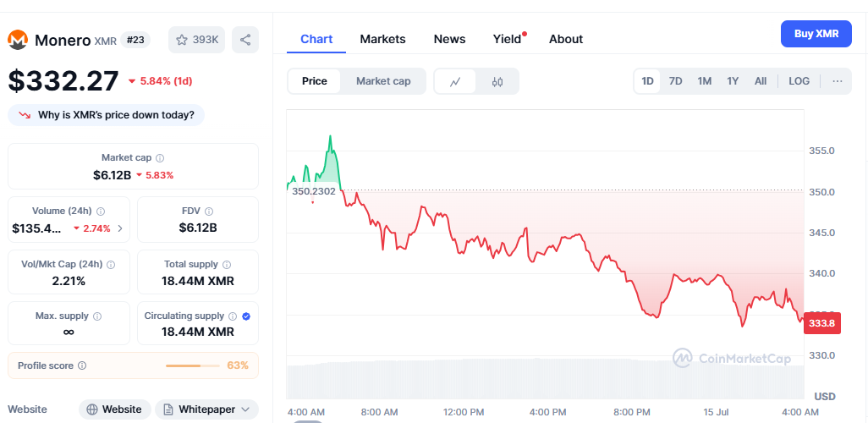
Task: Click Profile score info icon
Action: pos(82,365)
